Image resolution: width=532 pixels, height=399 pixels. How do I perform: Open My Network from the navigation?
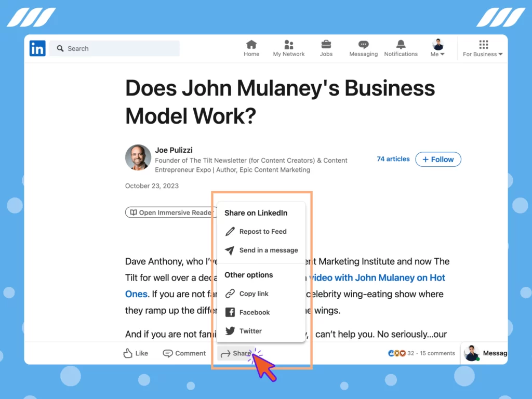(288, 48)
